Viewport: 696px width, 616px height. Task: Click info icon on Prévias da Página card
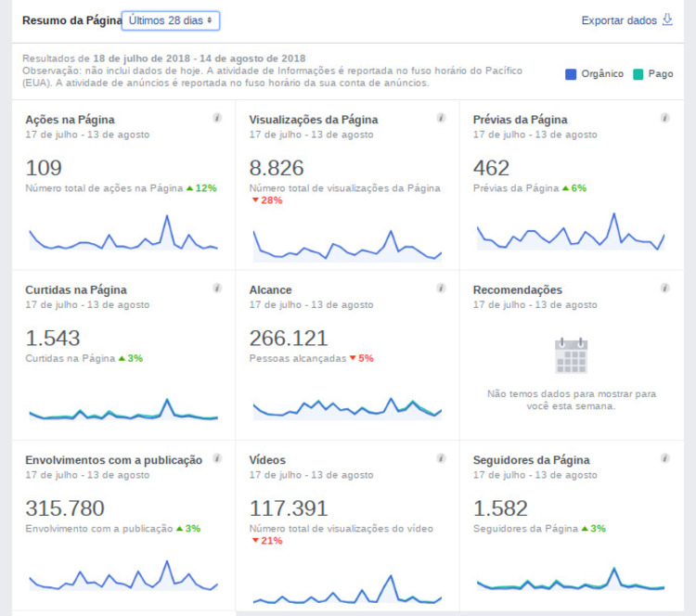(664, 118)
